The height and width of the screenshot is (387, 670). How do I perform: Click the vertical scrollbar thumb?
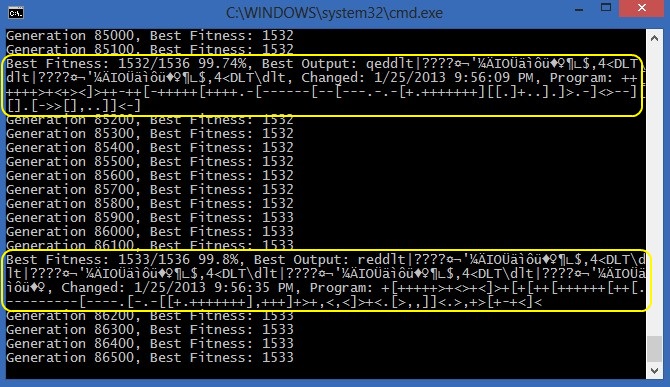point(654,349)
